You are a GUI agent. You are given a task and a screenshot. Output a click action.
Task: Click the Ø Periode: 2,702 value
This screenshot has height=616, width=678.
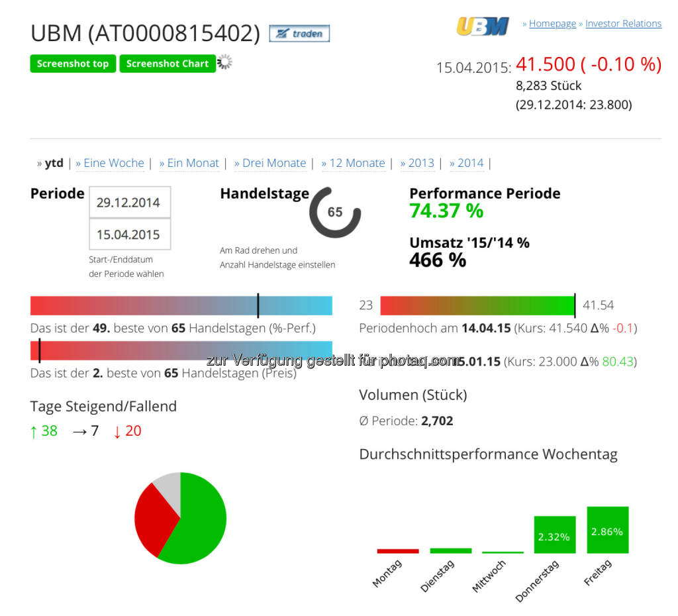coord(406,421)
